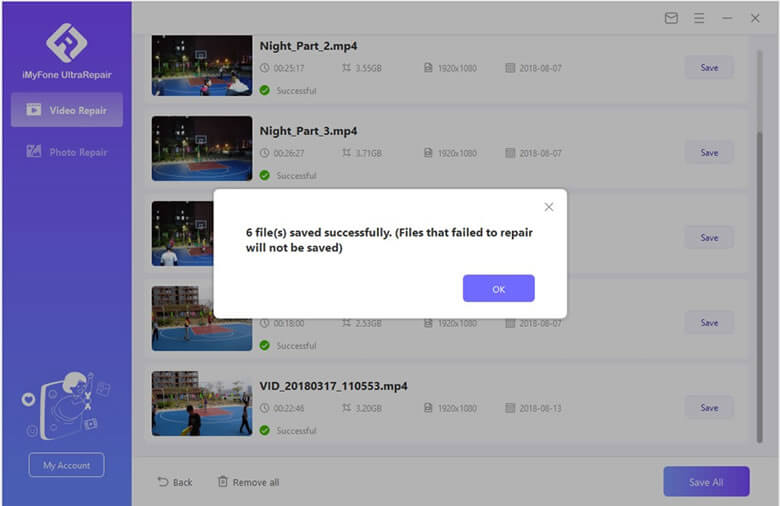
Task: Open the hamburger menu icon
Action: tap(699, 18)
